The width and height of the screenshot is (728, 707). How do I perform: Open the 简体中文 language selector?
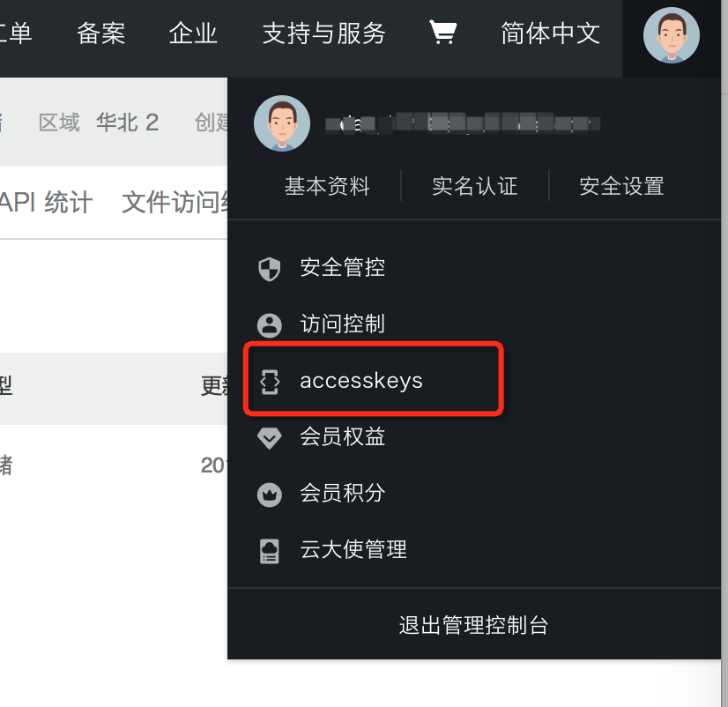pyautogui.click(x=551, y=33)
